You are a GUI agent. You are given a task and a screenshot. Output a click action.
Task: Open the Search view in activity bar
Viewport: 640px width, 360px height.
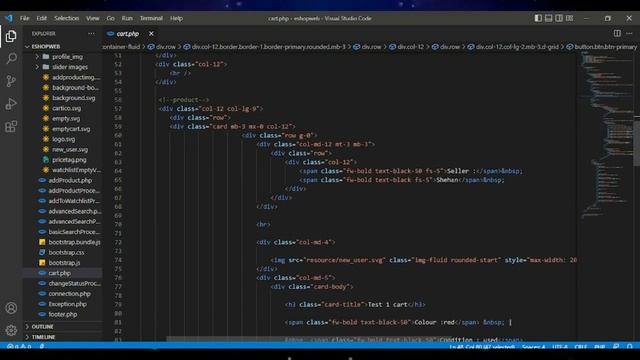[x=11, y=58]
